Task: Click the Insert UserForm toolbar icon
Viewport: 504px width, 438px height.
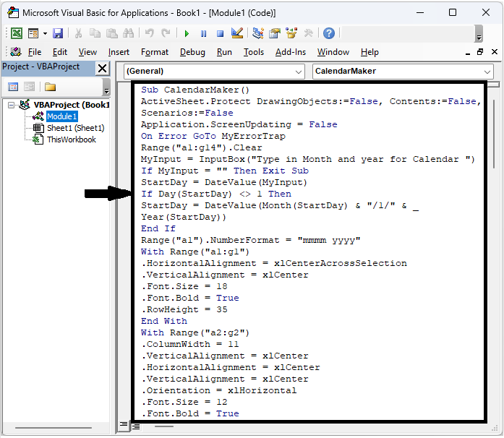Action: point(33,33)
